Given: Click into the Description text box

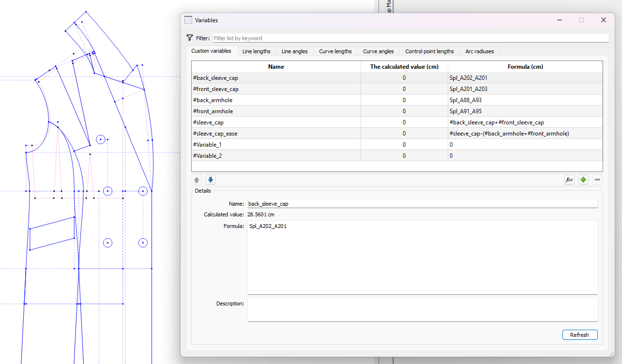Looking at the screenshot, I should [x=422, y=309].
